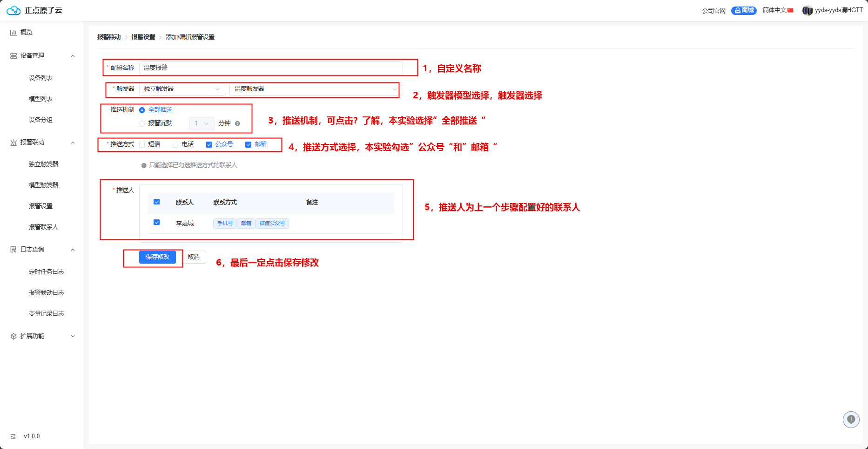The width and height of the screenshot is (868, 449).
Task: Enable the 短信 push method checkbox
Action: 142,144
